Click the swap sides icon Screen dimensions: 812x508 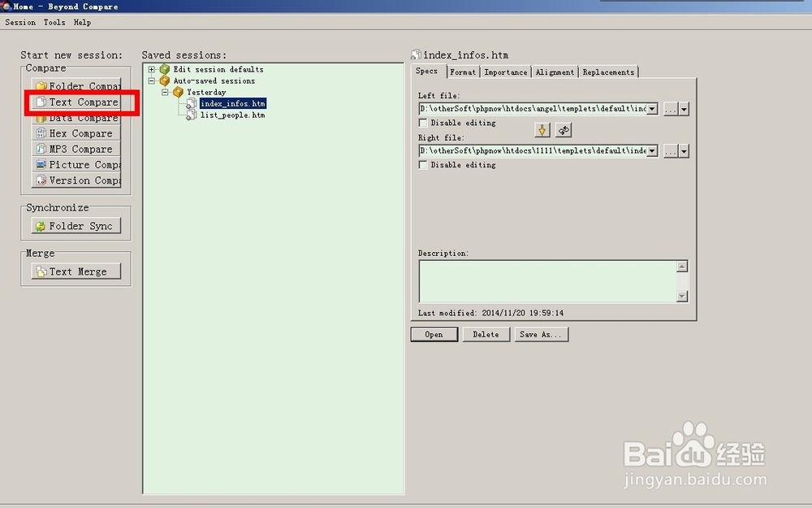pos(564,130)
